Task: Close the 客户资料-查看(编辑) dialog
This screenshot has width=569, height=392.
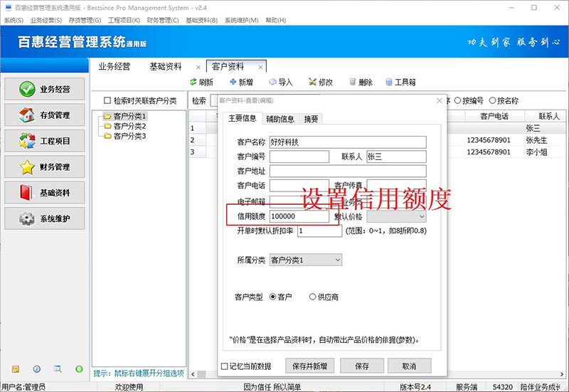Action: click(439, 100)
